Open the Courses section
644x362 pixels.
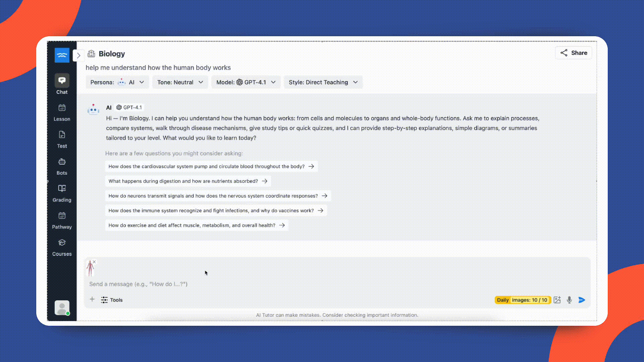[62, 247]
